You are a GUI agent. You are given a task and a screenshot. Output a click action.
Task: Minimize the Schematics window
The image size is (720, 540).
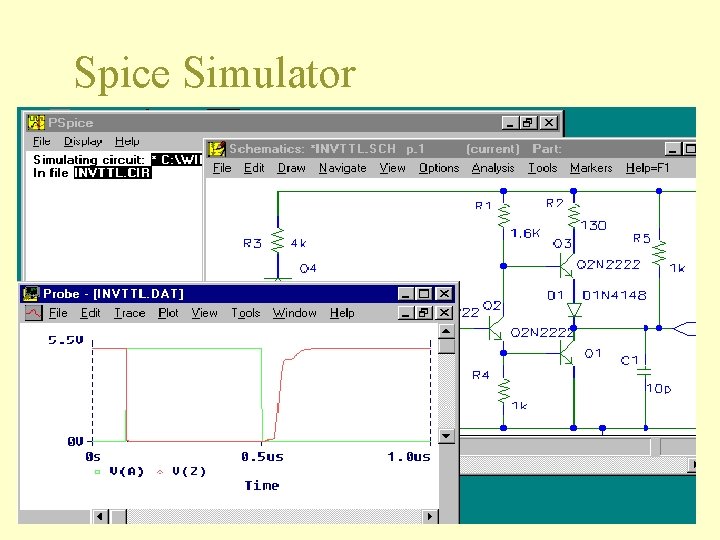point(673,149)
